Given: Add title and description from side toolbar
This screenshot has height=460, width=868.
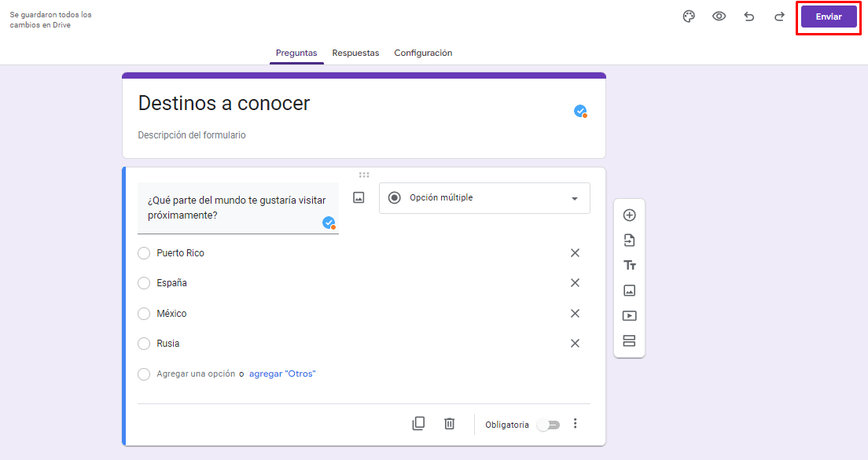Looking at the screenshot, I should click(629, 266).
